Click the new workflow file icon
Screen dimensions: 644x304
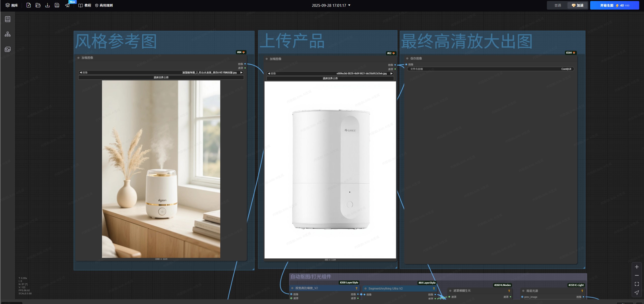click(28, 5)
